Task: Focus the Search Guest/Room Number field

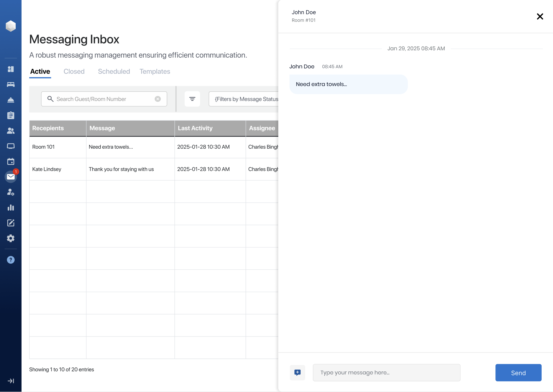Action: (x=104, y=99)
